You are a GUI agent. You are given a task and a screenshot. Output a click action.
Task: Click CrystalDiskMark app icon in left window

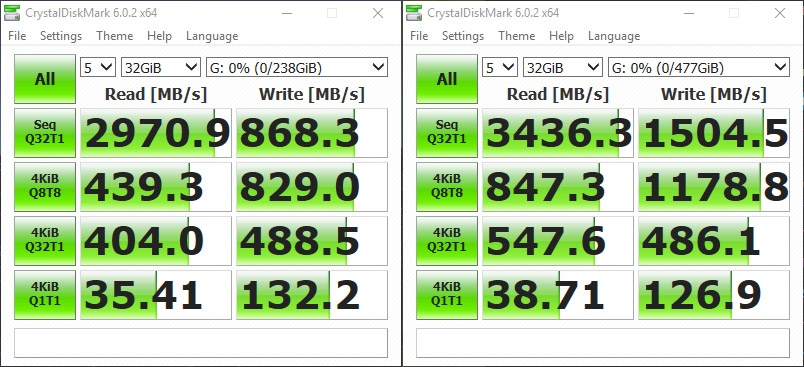tap(11, 13)
